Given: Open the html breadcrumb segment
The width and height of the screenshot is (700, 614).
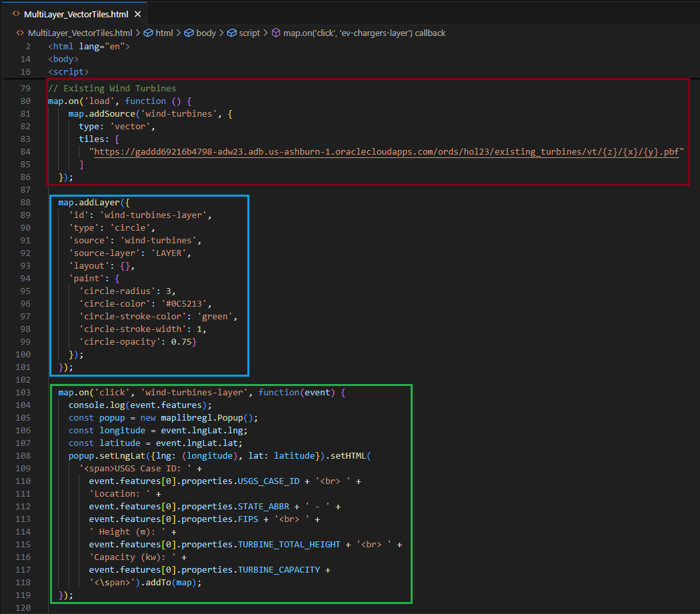Looking at the screenshot, I should 164,33.
